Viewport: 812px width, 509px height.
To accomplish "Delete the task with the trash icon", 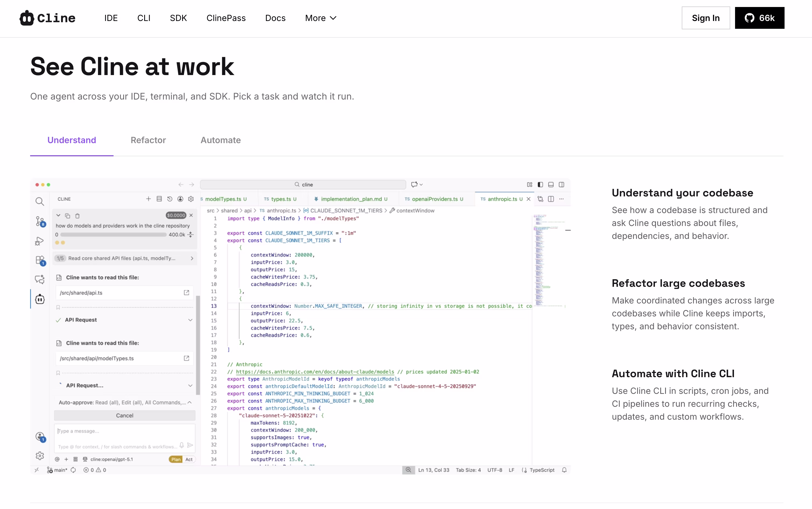I will tap(77, 216).
